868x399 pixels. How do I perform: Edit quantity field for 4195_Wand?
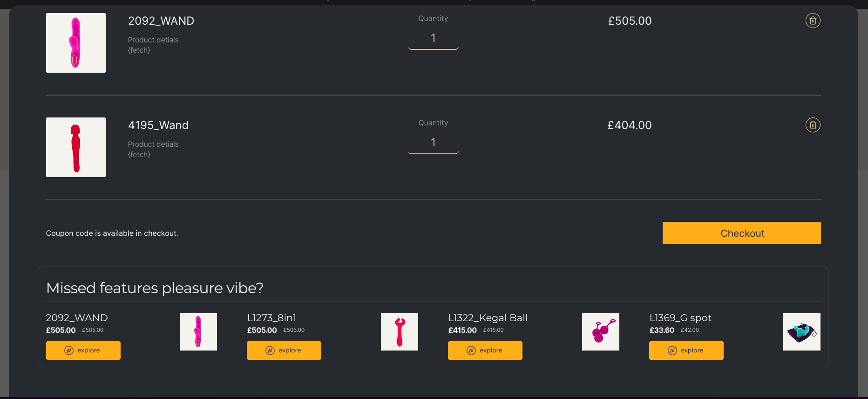click(x=433, y=143)
